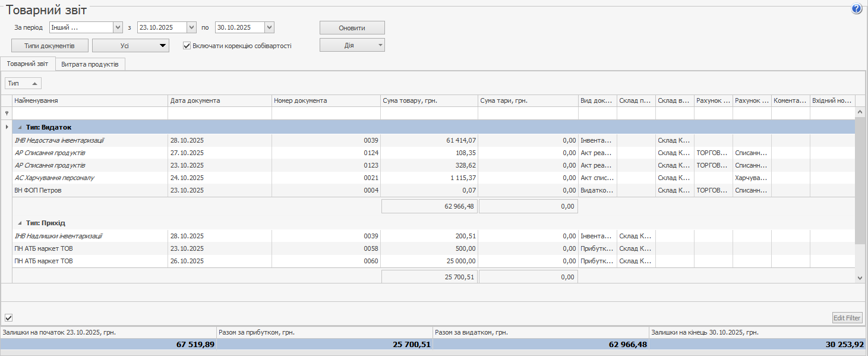Toggle the filter enable checkbox at bottom-left

(x=9, y=318)
